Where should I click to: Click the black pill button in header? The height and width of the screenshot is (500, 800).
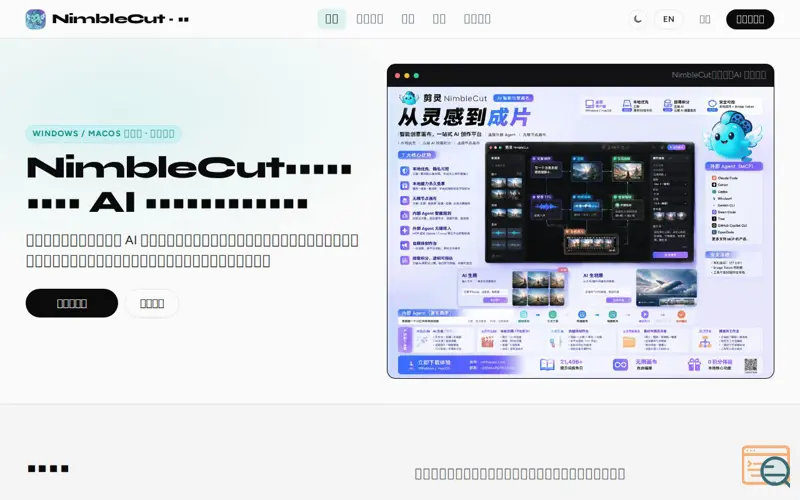point(749,19)
